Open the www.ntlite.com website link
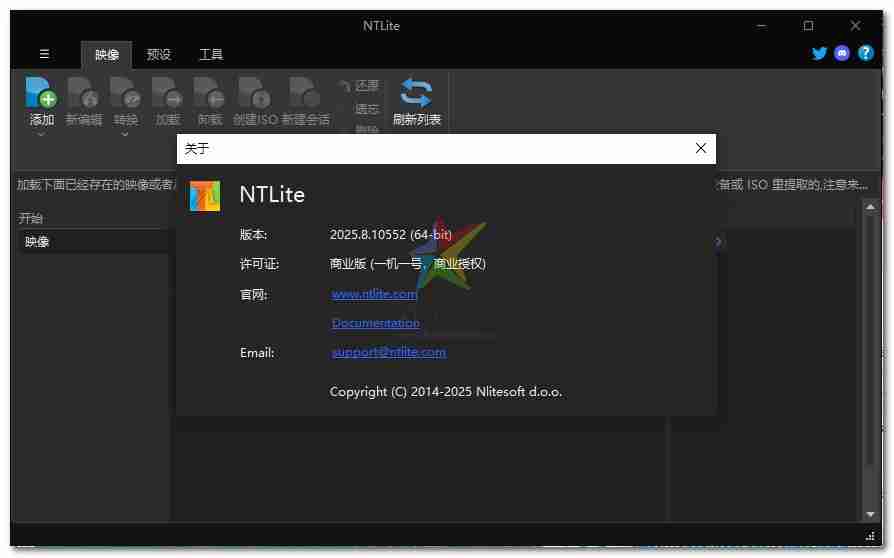Screen dimensions: 894x558 point(374,294)
